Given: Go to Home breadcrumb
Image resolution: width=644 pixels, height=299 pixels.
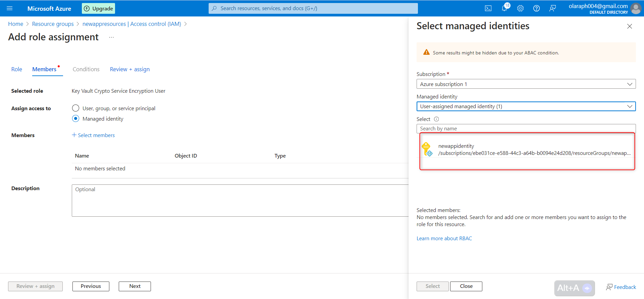Looking at the screenshot, I should coord(16,24).
